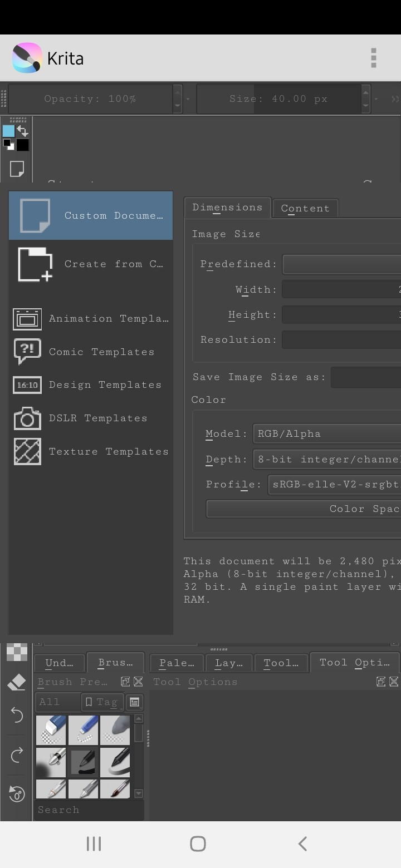Open the Tag button in Brush Presets
Image resolution: width=401 pixels, height=868 pixels.
coord(102,702)
